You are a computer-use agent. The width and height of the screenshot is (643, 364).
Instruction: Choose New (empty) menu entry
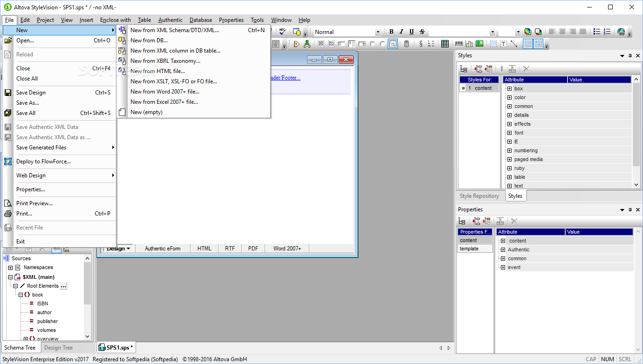193,112
